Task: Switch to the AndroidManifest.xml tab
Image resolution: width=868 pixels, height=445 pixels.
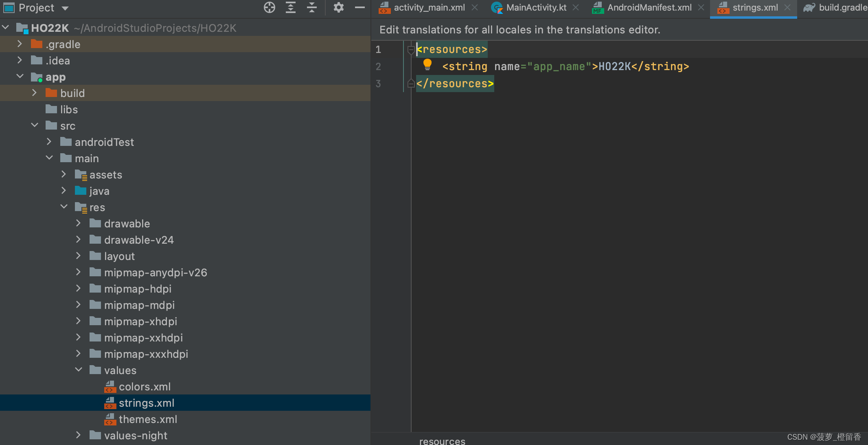Action: pos(649,7)
